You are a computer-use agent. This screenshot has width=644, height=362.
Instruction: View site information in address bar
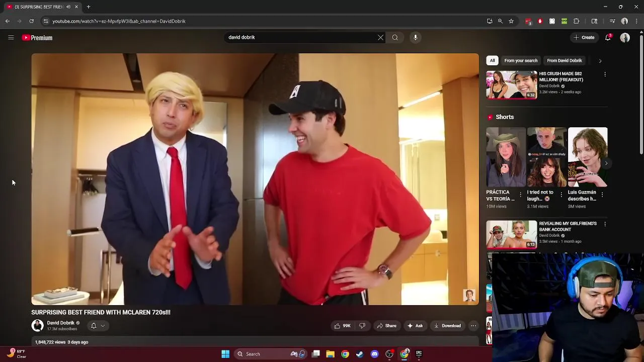[x=46, y=21]
